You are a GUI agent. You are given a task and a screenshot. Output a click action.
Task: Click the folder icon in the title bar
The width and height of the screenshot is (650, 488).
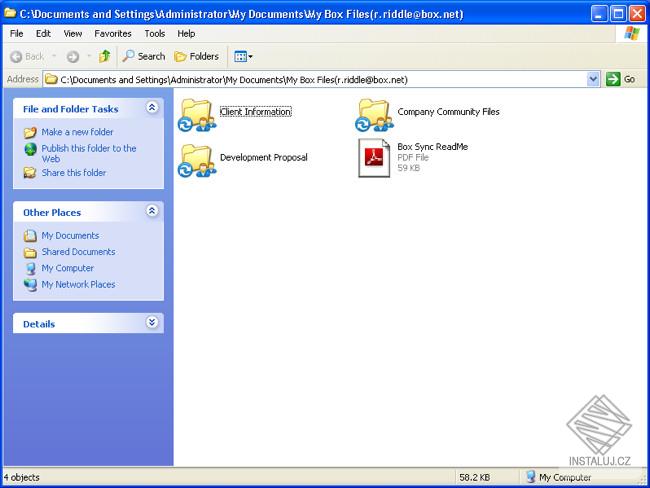(10, 13)
